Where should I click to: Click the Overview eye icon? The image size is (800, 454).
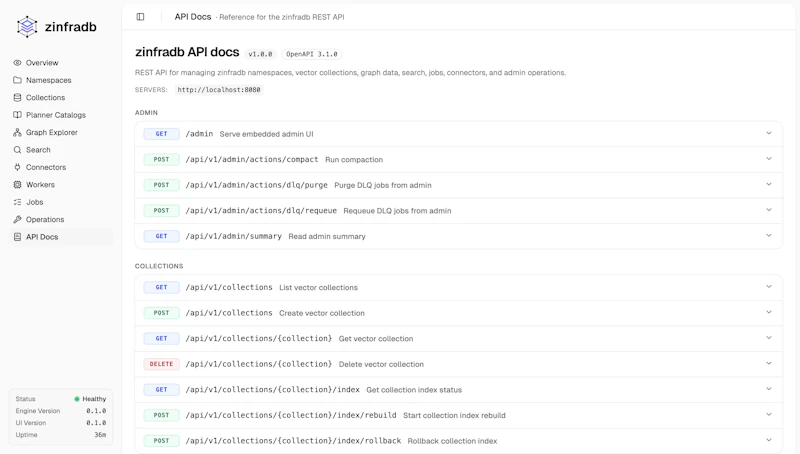click(x=17, y=63)
